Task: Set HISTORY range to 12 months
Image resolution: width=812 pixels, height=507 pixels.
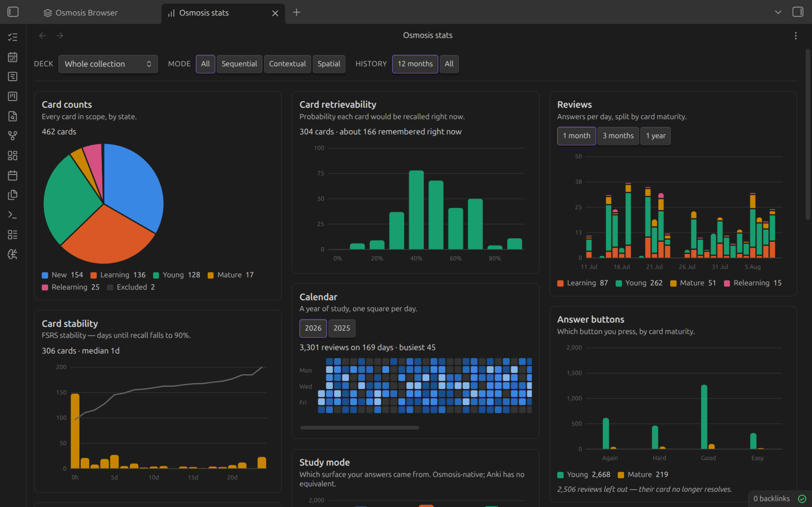Action: (415, 64)
